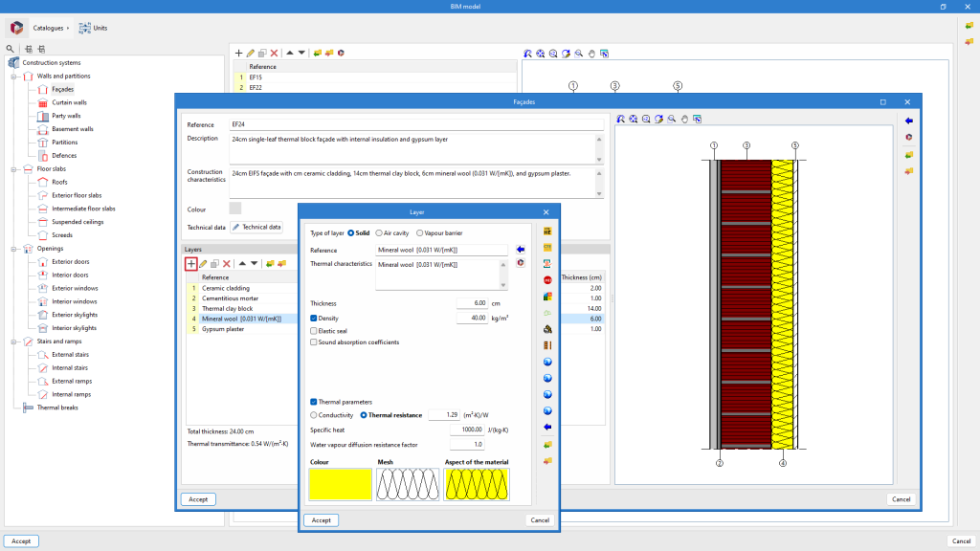The width and height of the screenshot is (980, 551).
Task: Enable the Elastic seal checkbox
Action: tap(314, 330)
